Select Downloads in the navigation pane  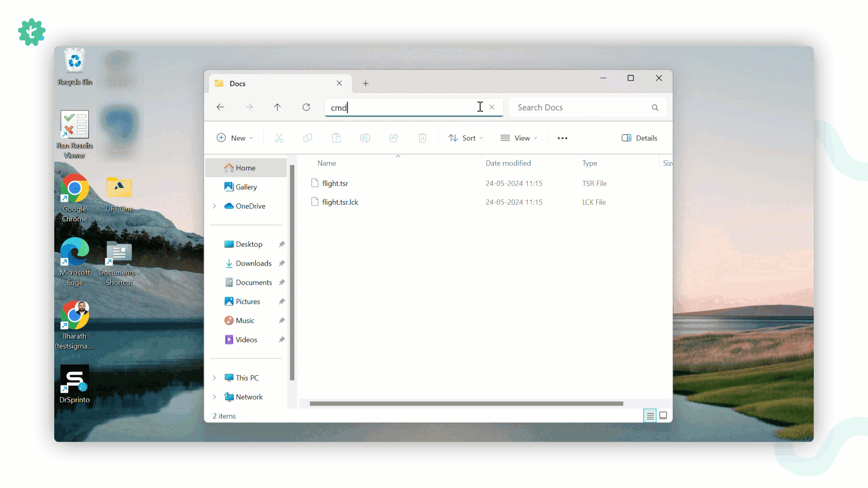253,263
